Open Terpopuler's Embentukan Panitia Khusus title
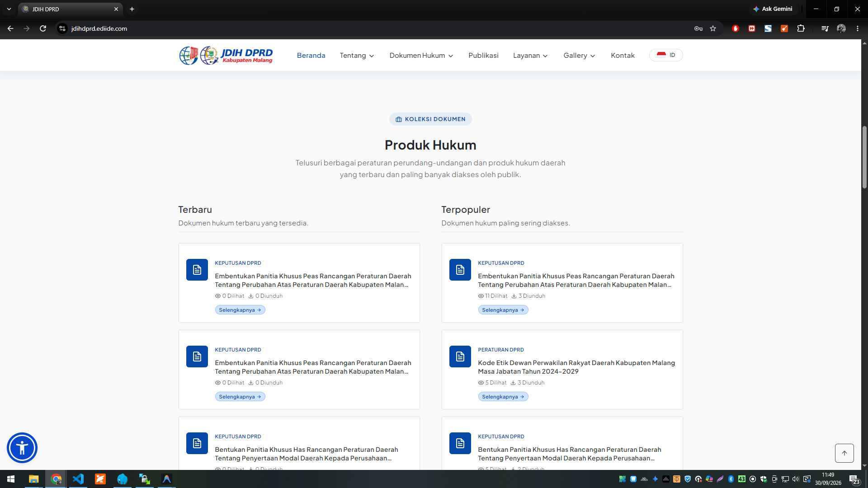The width and height of the screenshot is (868, 488). [576, 280]
